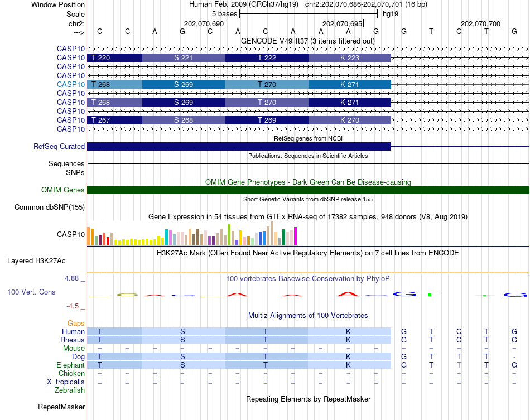Image resolution: width=530 pixels, height=420 pixels.
Task: Click the K amino acid in Human row
Action: pos(348,331)
